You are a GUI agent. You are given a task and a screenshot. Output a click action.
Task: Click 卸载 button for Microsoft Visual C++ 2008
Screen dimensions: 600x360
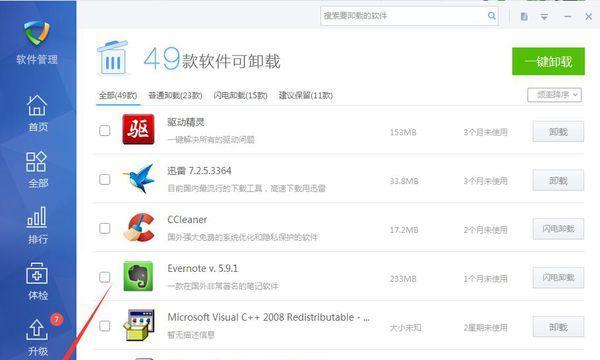(558, 327)
